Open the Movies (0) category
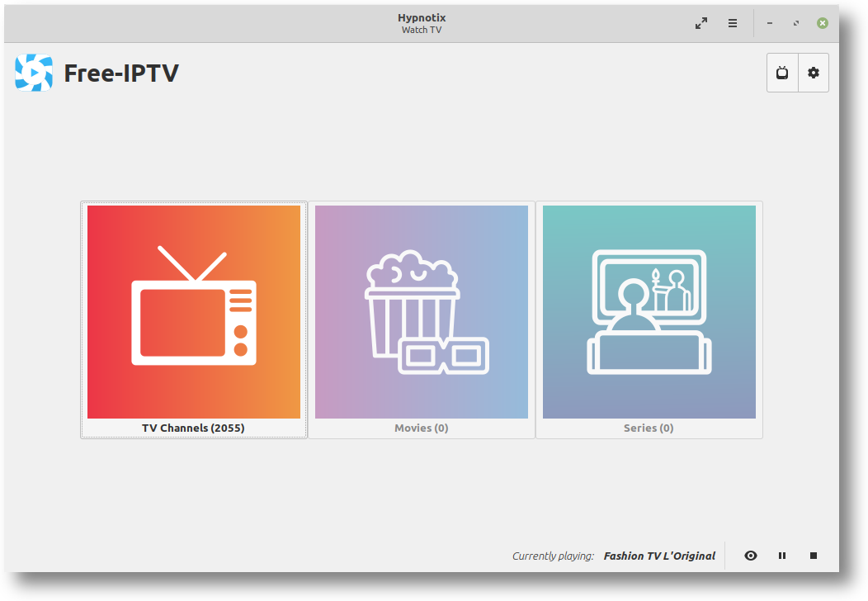Image resolution: width=868 pixels, height=601 pixels. click(422, 320)
